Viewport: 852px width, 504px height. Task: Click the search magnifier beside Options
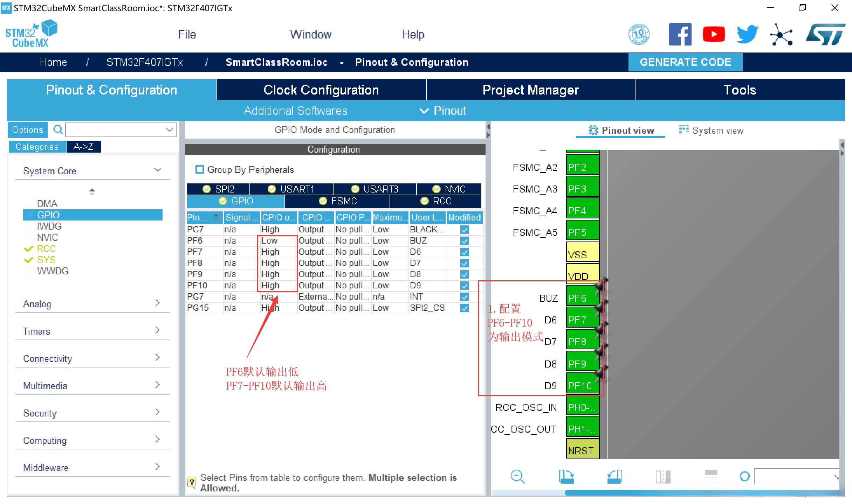click(58, 130)
